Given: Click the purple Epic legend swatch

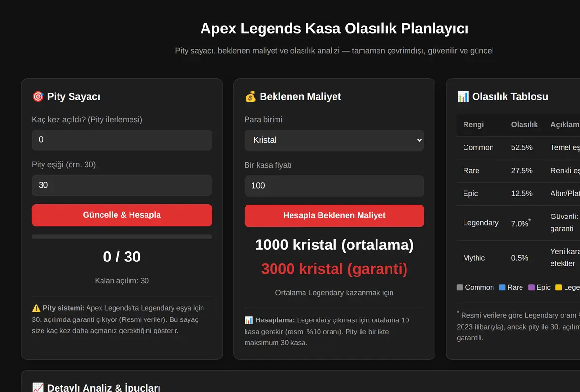Looking at the screenshot, I should pyautogui.click(x=531, y=288).
